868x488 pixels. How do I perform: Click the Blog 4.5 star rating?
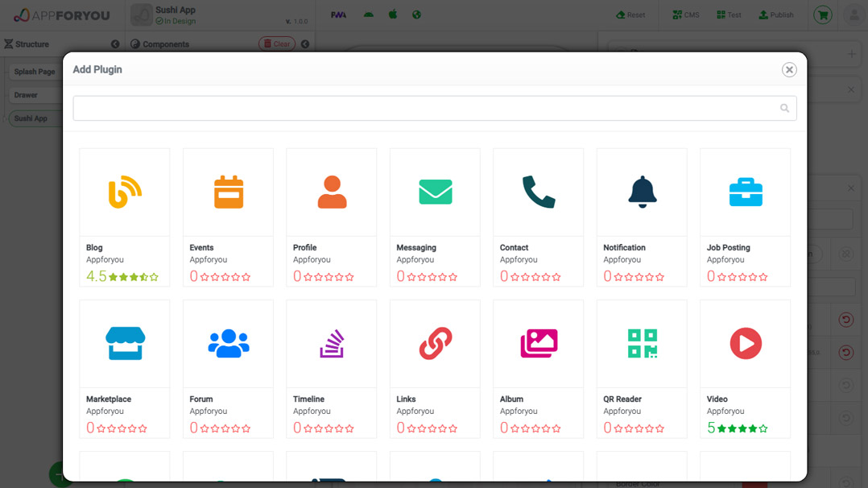click(122, 276)
